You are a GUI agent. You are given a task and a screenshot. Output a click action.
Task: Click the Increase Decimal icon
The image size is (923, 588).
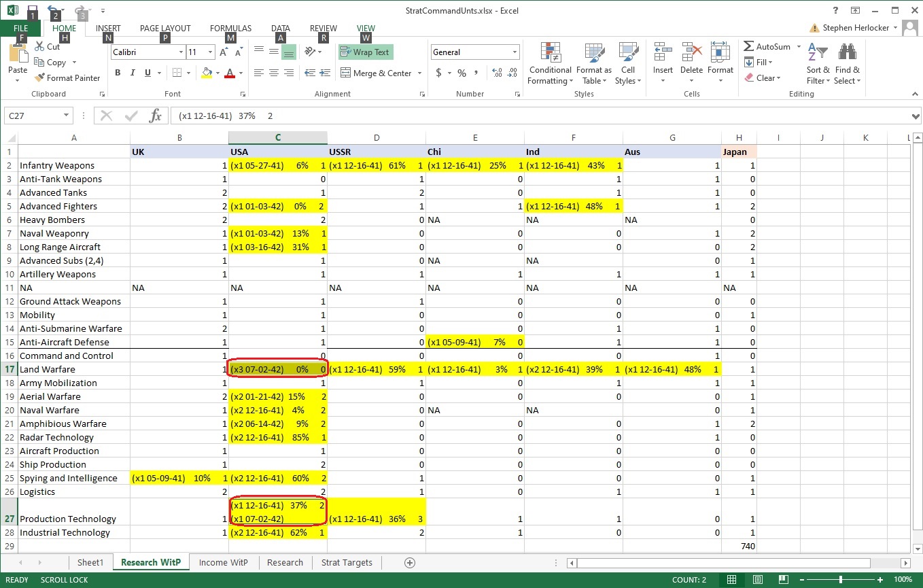(x=496, y=73)
